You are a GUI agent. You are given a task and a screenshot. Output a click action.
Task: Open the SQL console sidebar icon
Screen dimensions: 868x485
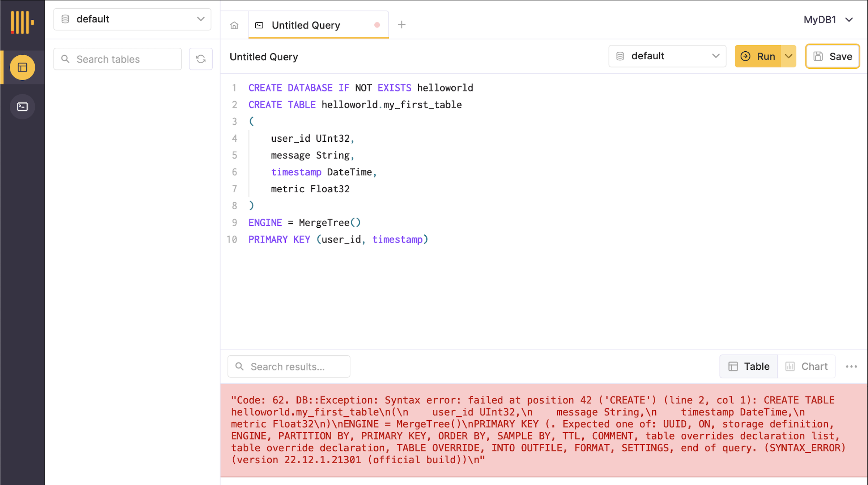22,107
